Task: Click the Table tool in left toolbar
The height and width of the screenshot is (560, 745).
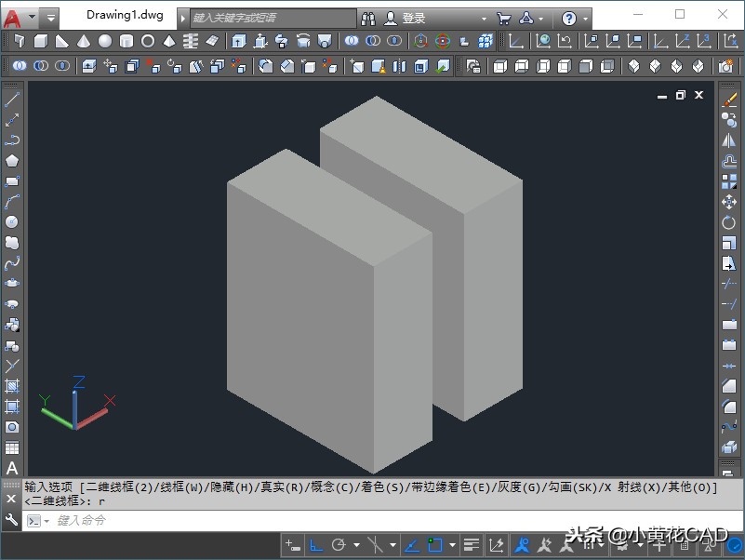Action: 12,447
